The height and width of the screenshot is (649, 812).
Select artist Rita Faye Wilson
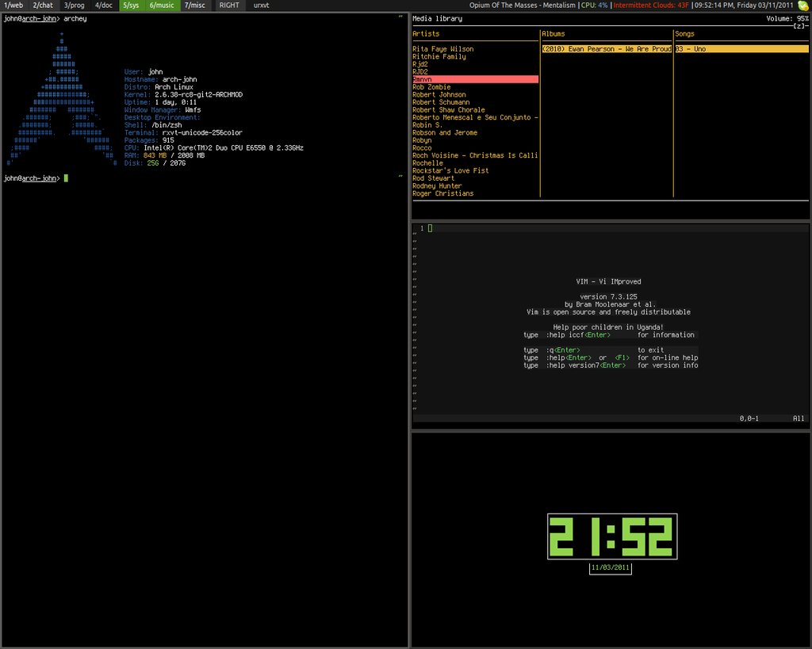point(442,49)
